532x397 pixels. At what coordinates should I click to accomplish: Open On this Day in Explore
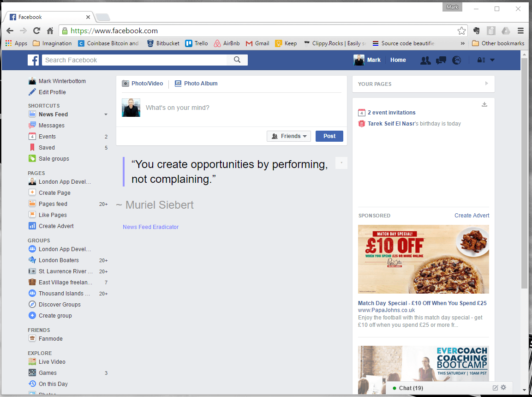(53, 384)
